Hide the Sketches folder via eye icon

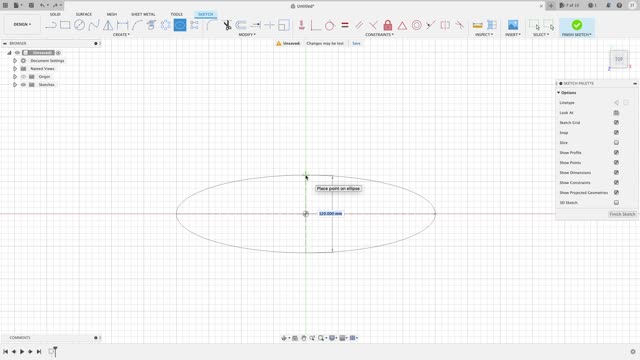pos(23,84)
